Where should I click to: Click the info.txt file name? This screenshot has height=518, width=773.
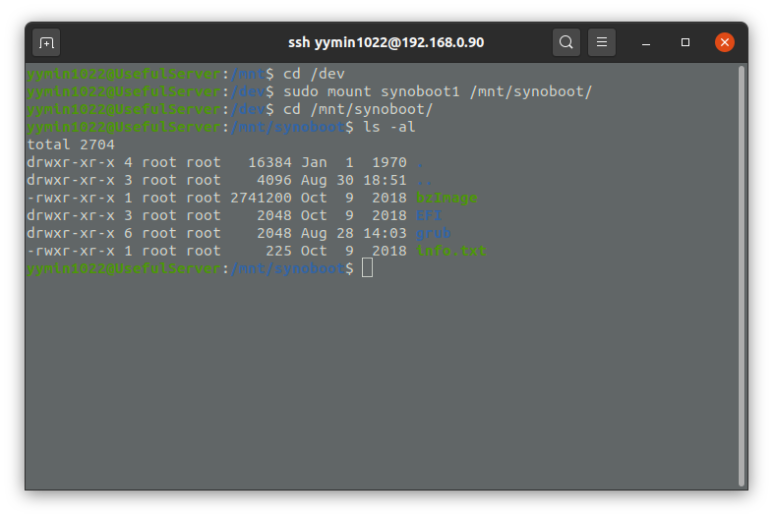coord(451,251)
